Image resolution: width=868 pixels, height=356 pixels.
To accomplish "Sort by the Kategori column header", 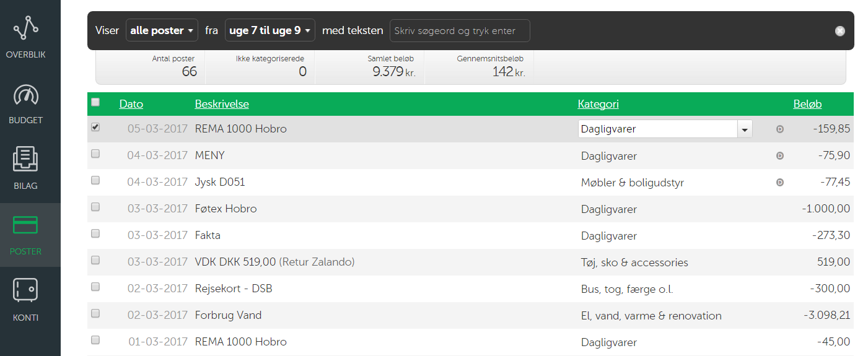I will [x=598, y=104].
